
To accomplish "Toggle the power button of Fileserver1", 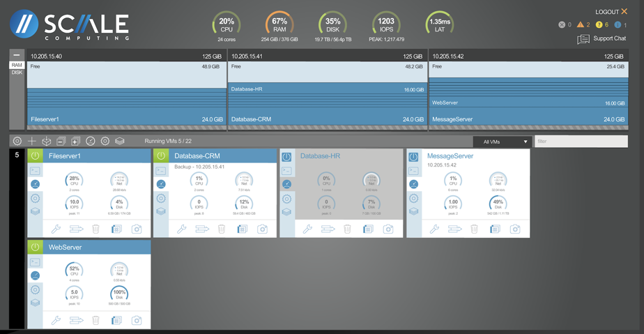I will pyautogui.click(x=35, y=156).
